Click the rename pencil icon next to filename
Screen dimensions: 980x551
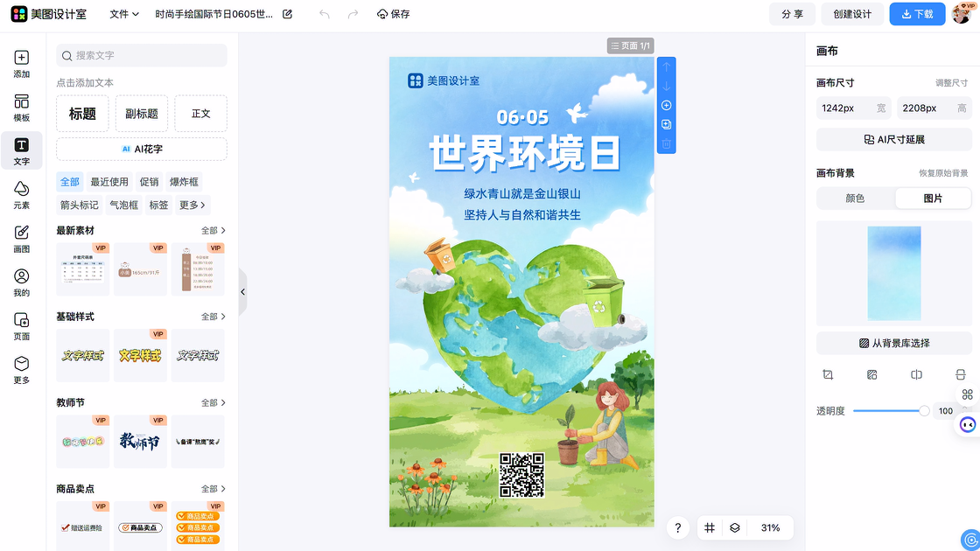point(287,14)
